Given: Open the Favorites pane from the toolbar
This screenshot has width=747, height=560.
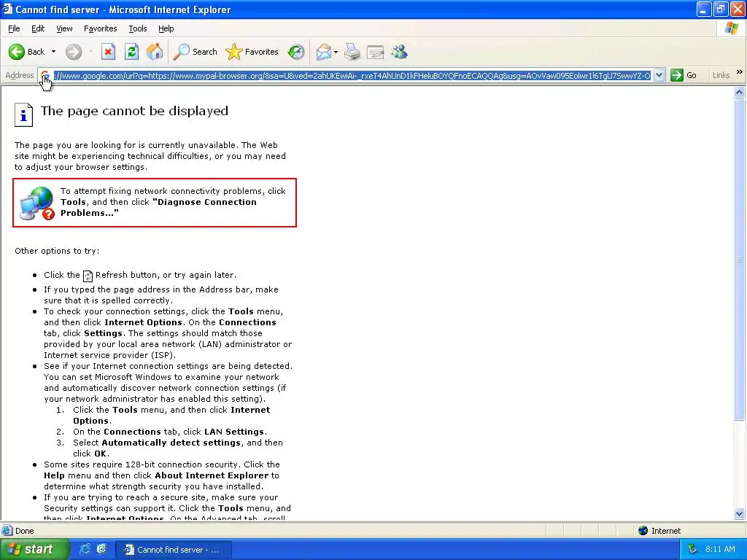Looking at the screenshot, I should [x=252, y=52].
